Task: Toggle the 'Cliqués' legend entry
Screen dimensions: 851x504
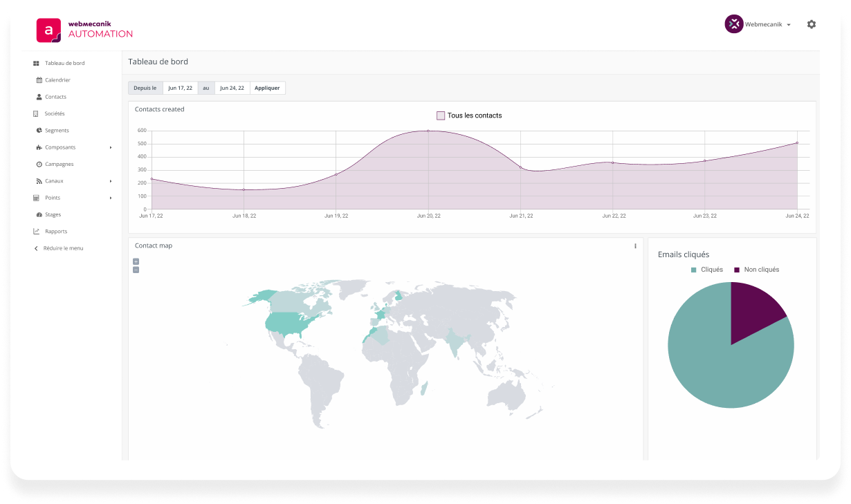Action: click(x=707, y=270)
